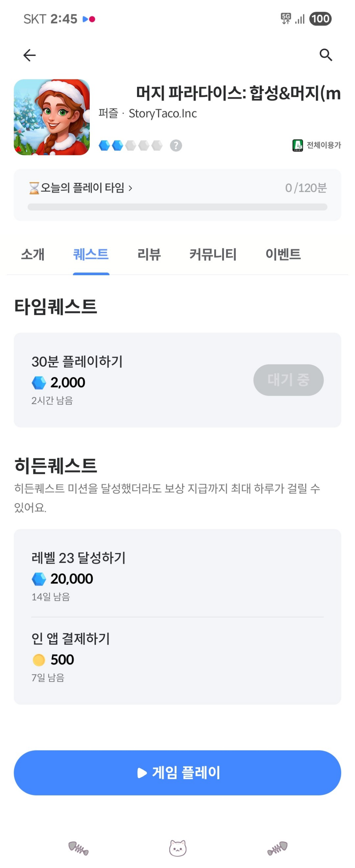This screenshot has height=868, width=355.
Task: Tap the question mark help icon
Action: [176, 146]
